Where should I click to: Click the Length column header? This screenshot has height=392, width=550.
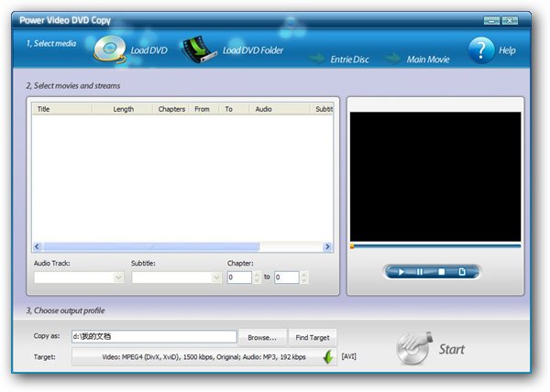122,109
